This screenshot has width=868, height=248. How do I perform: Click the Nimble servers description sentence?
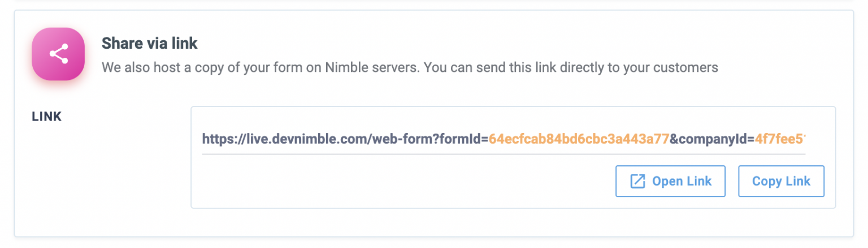click(410, 68)
